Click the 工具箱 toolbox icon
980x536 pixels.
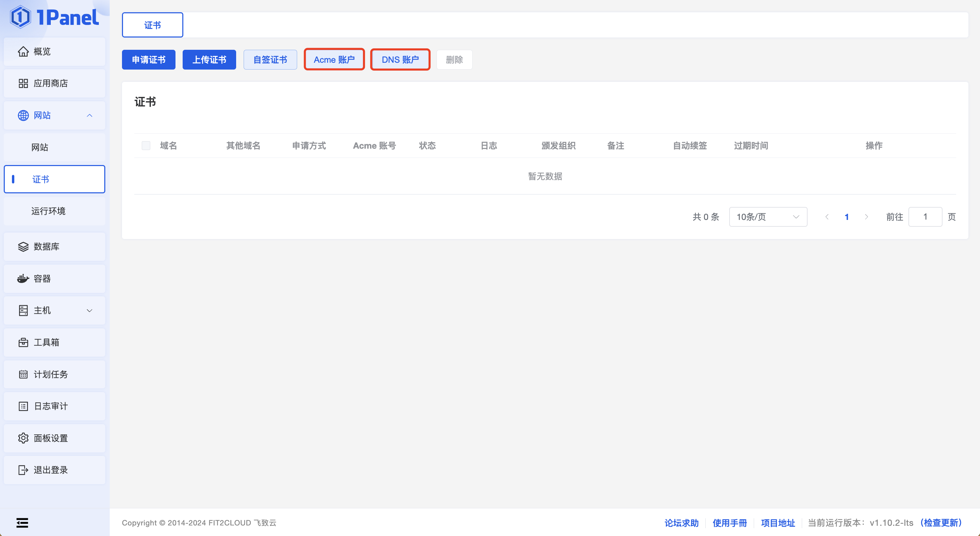(23, 343)
